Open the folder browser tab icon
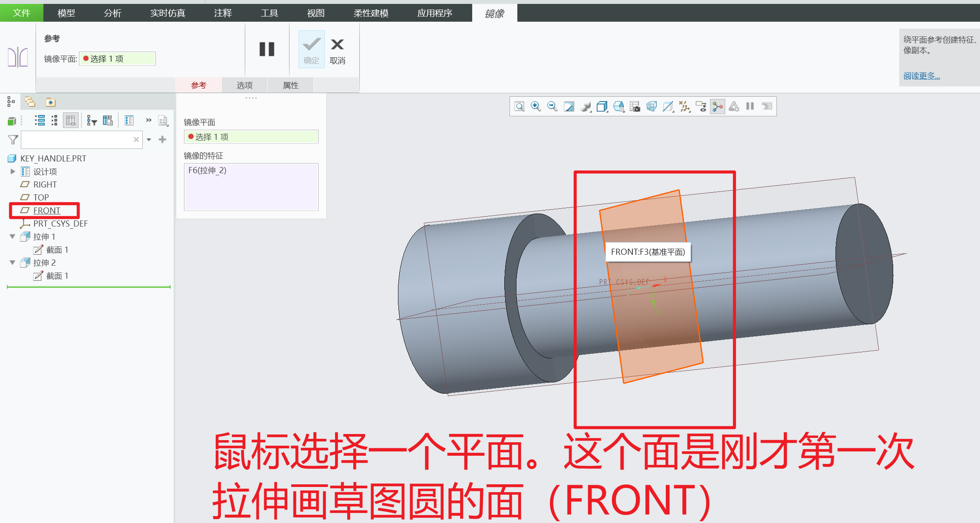This screenshot has height=523, width=980. (30, 102)
